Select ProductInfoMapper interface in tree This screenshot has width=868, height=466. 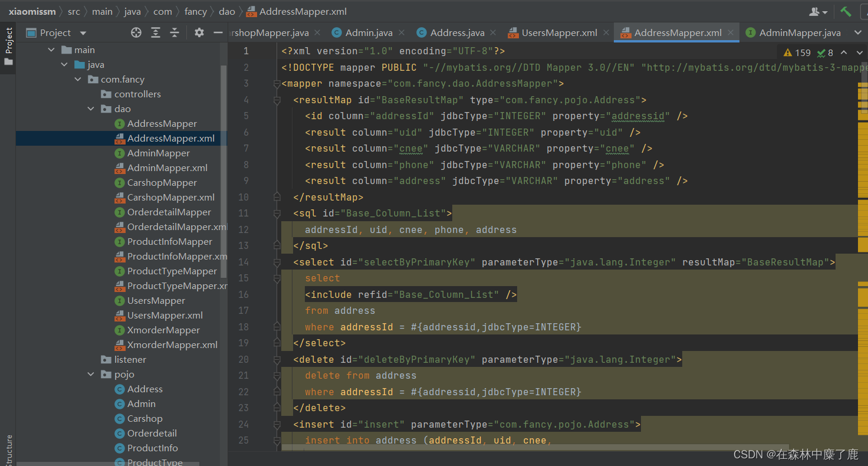click(163, 242)
